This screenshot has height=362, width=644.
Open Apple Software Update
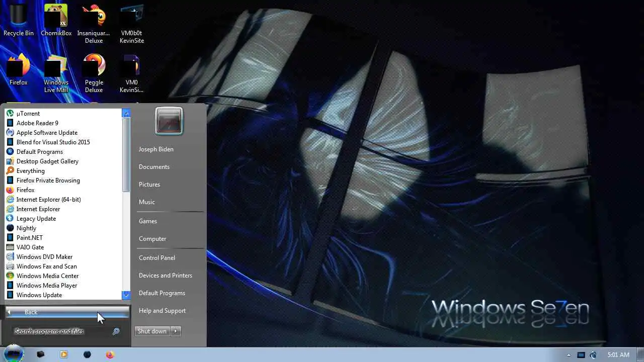click(x=63, y=133)
